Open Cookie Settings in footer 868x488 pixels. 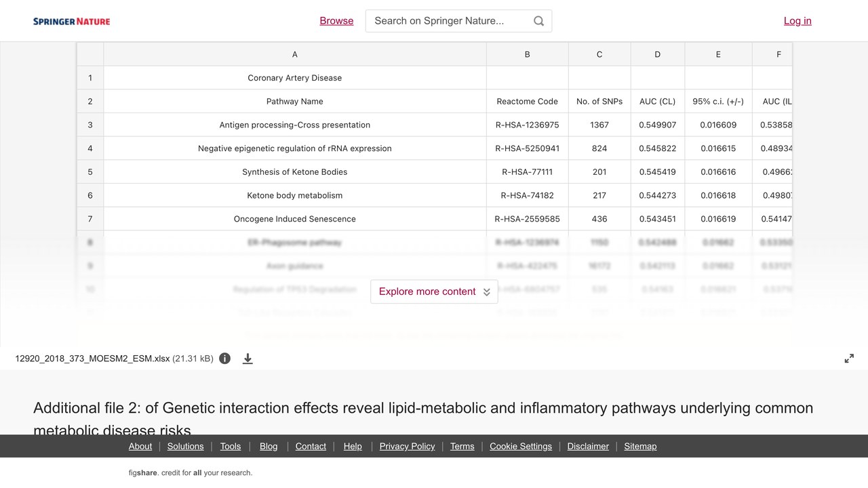click(521, 446)
